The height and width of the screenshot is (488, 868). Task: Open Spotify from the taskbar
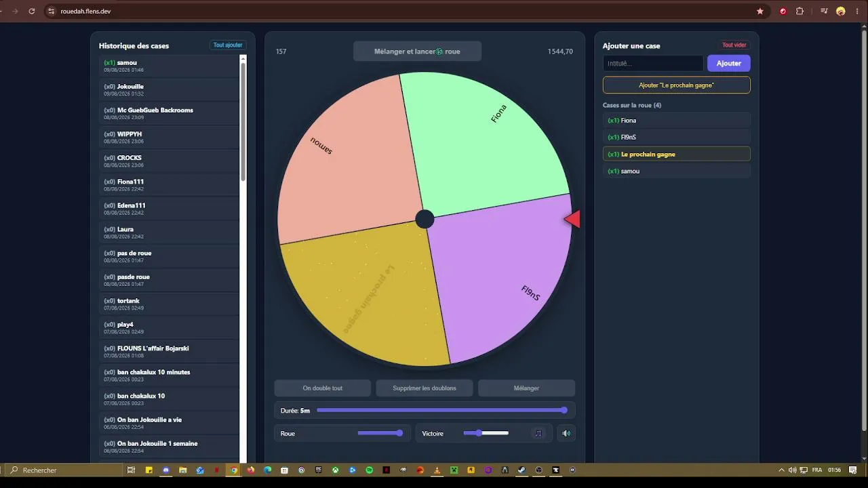(370, 470)
